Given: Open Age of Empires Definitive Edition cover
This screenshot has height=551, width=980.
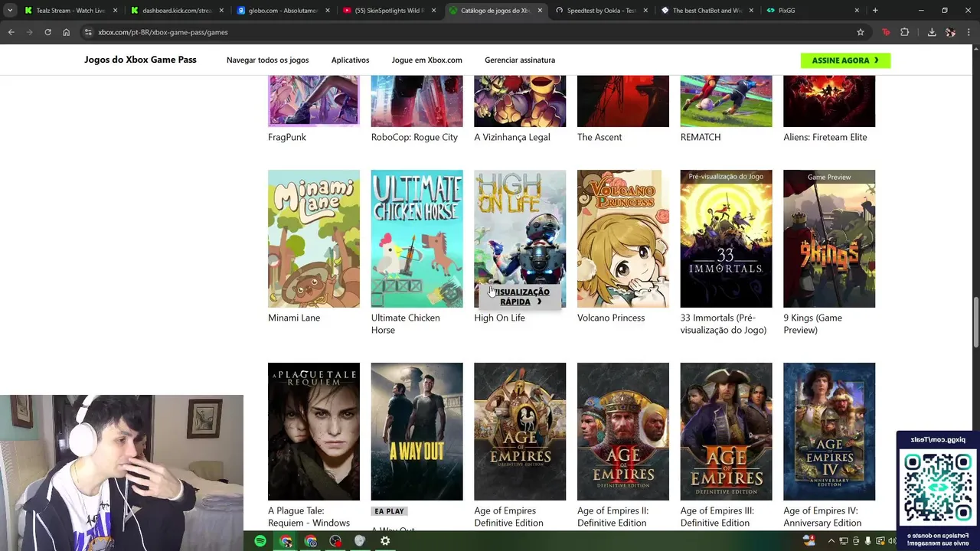Looking at the screenshot, I should [x=520, y=432].
